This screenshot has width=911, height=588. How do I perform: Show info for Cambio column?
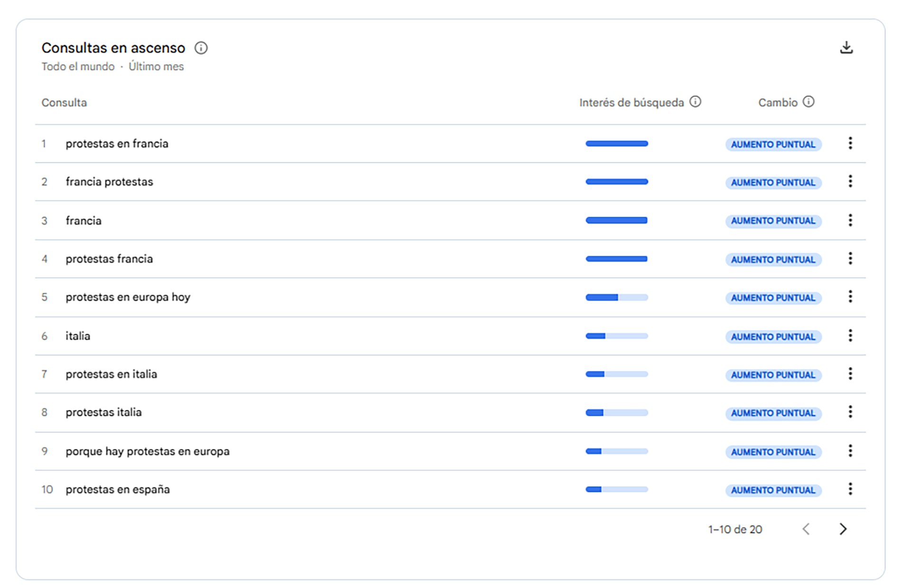(x=809, y=102)
